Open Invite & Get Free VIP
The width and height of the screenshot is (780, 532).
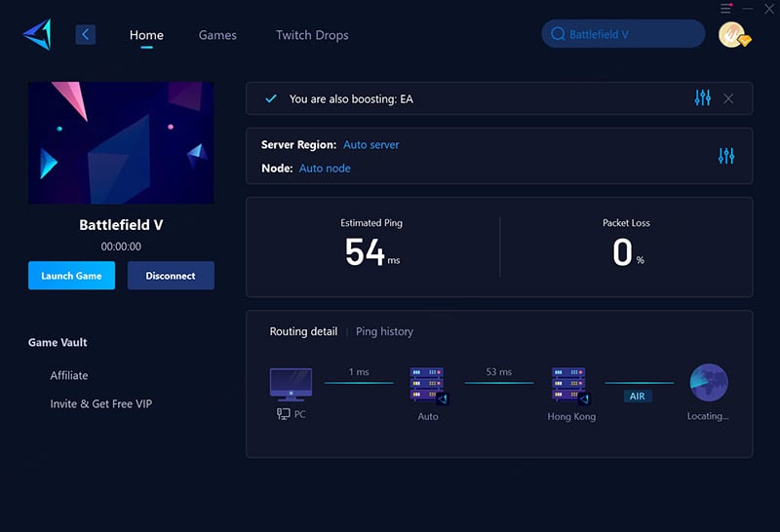coord(101,403)
